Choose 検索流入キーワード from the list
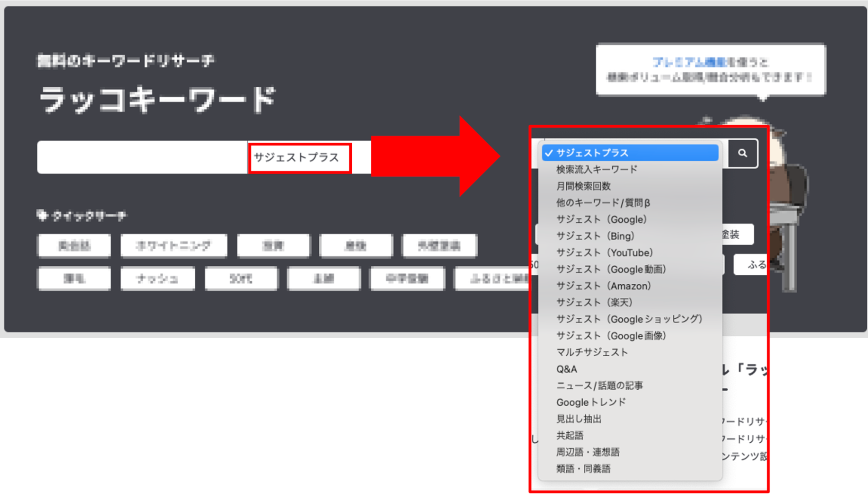This screenshot has width=868, height=503. point(630,169)
